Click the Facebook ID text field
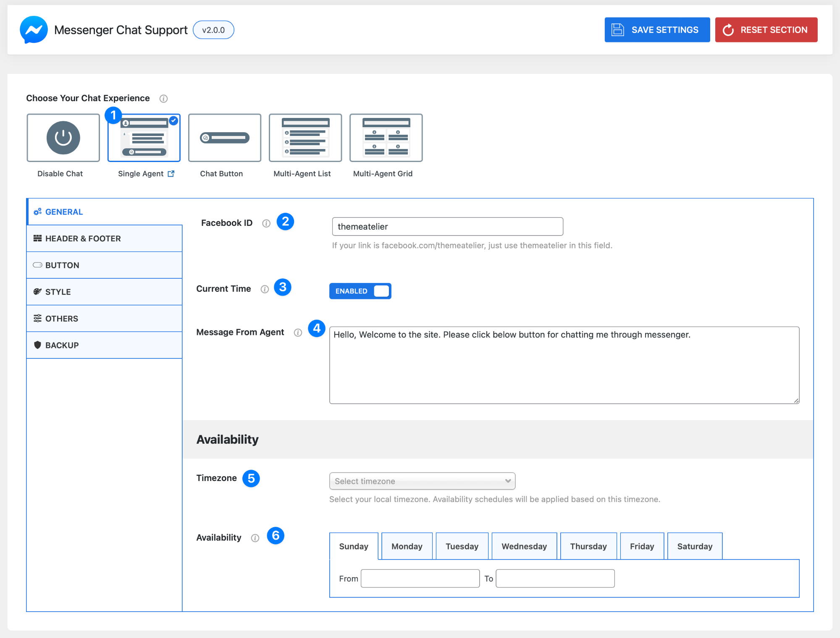Screen dimensions: 840x638 (x=447, y=227)
